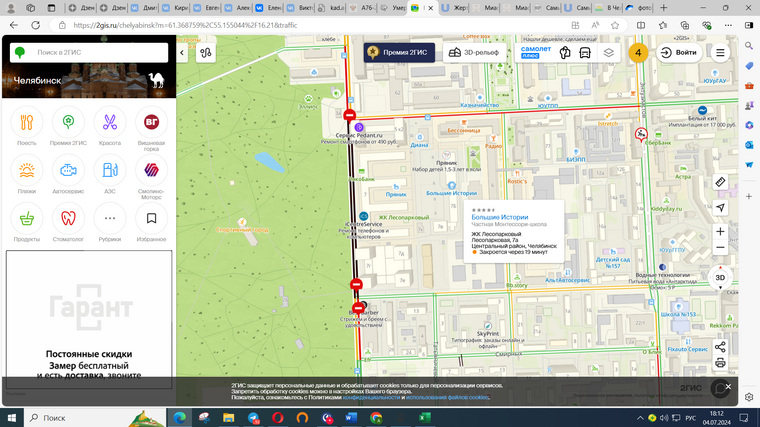Select the ruler distance tool
Screen dimensions: 760x427
(x=720, y=182)
